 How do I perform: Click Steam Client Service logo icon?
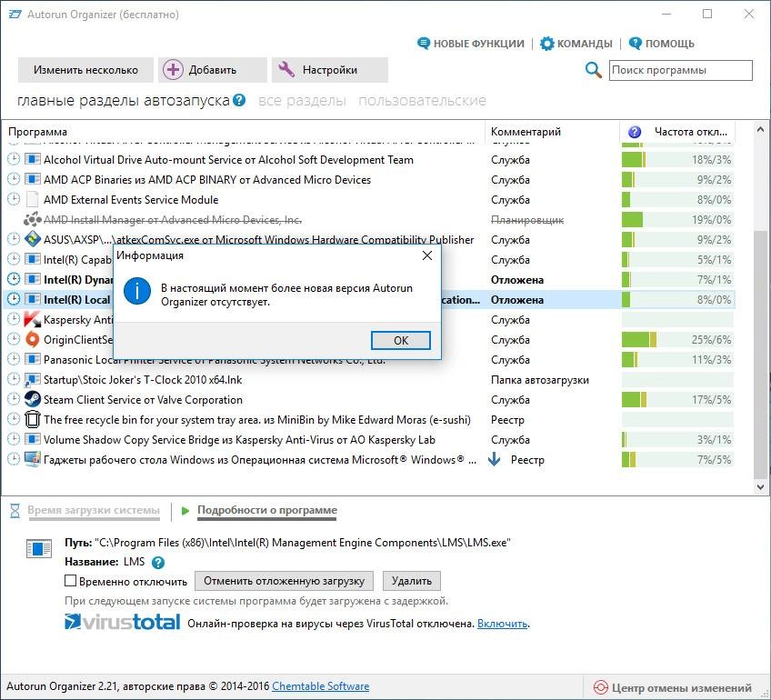click(33, 399)
